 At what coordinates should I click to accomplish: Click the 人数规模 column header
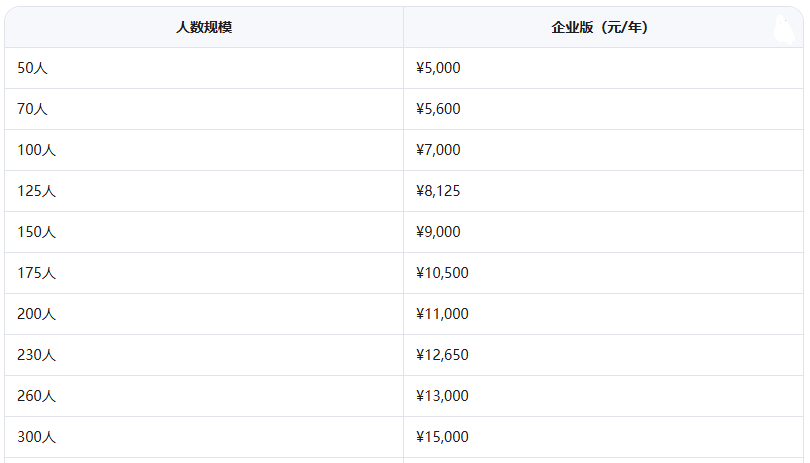click(x=204, y=27)
